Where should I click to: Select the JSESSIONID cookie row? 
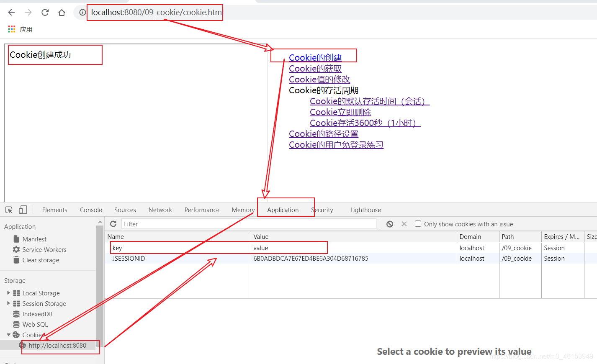coord(351,258)
